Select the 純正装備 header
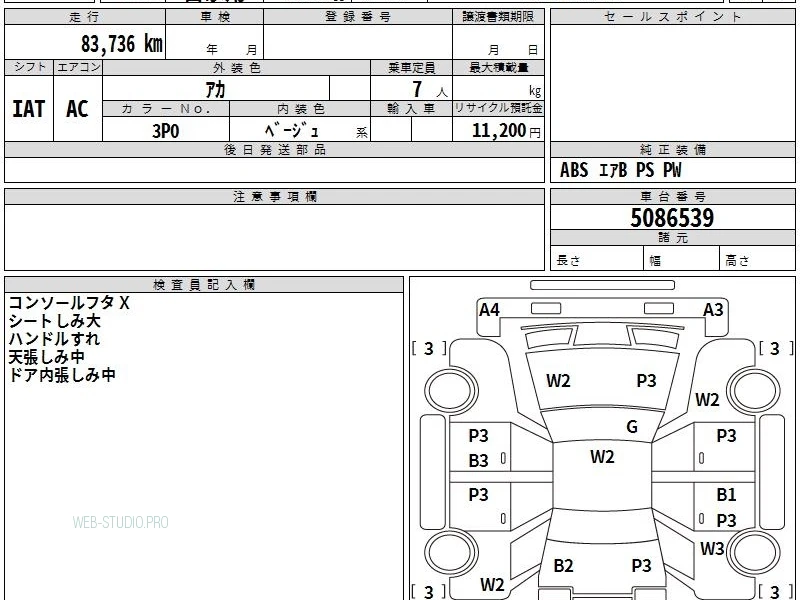The width and height of the screenshot is (800, 600). click(672, 150)
